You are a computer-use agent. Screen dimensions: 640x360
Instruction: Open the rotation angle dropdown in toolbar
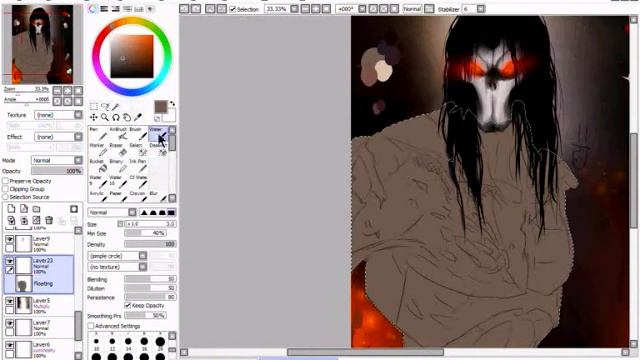(362, 9)
